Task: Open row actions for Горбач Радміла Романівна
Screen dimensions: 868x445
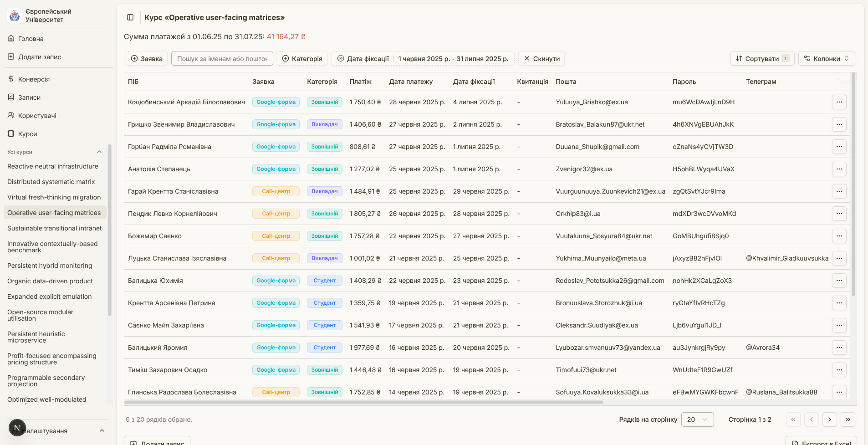Action: tap(839, 147)
